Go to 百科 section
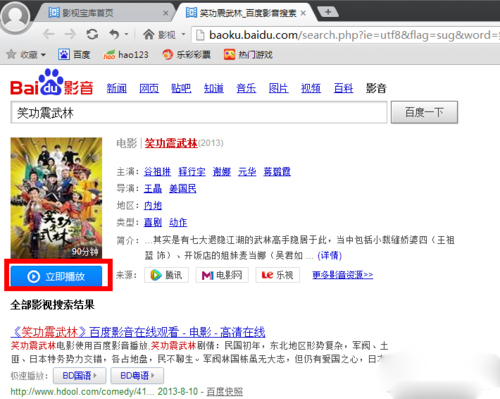The height and width of the screenshot is (399, 500). (x=344, y=88)
